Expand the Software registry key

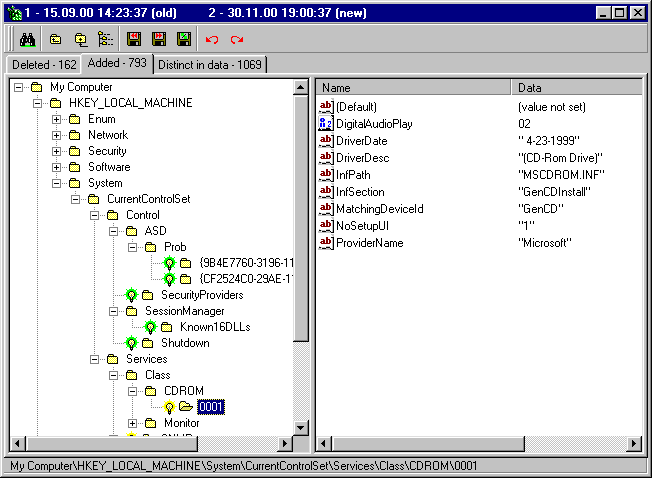coord(57,167)
